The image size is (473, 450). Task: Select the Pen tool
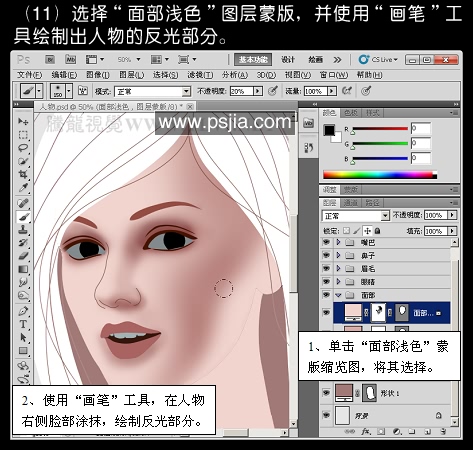pyautogui.click(x=23, y=311)
